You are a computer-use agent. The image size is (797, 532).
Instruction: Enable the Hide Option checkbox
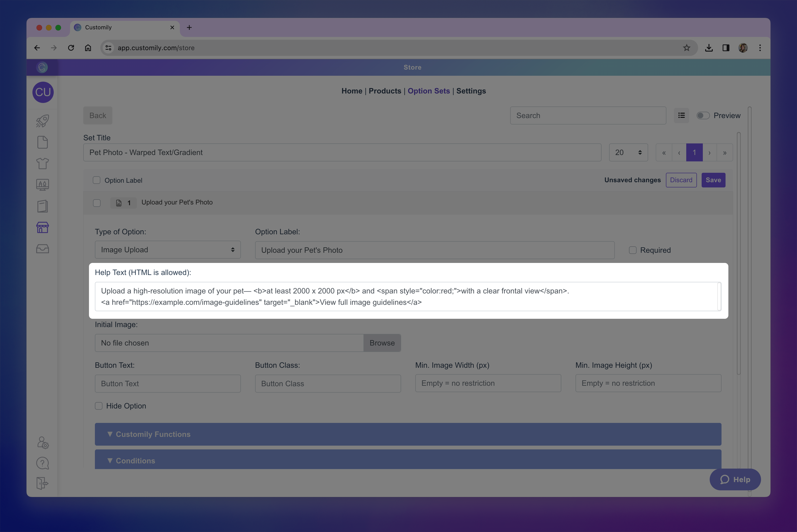pyautogui.click(x=99, y=406)
